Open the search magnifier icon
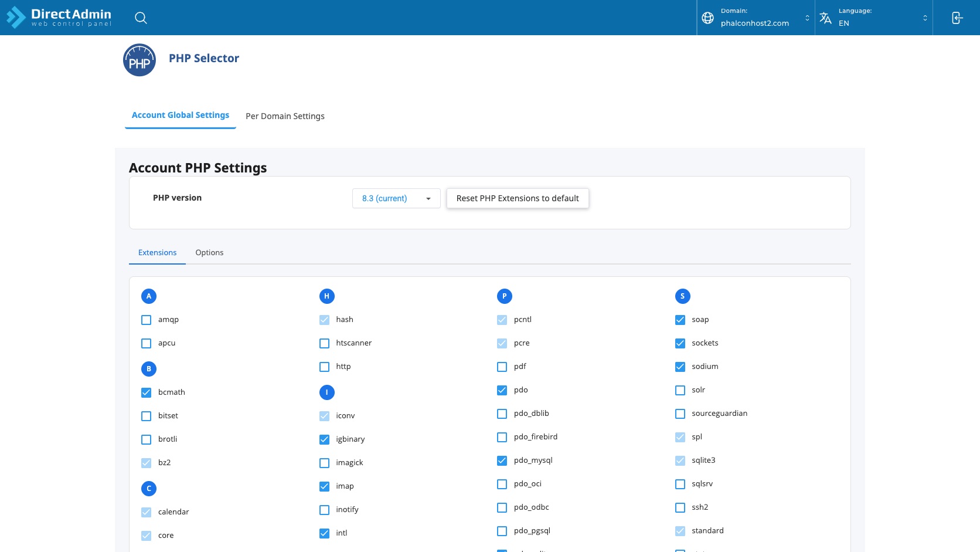Screen dimensions: 980x552 (141, 18)
